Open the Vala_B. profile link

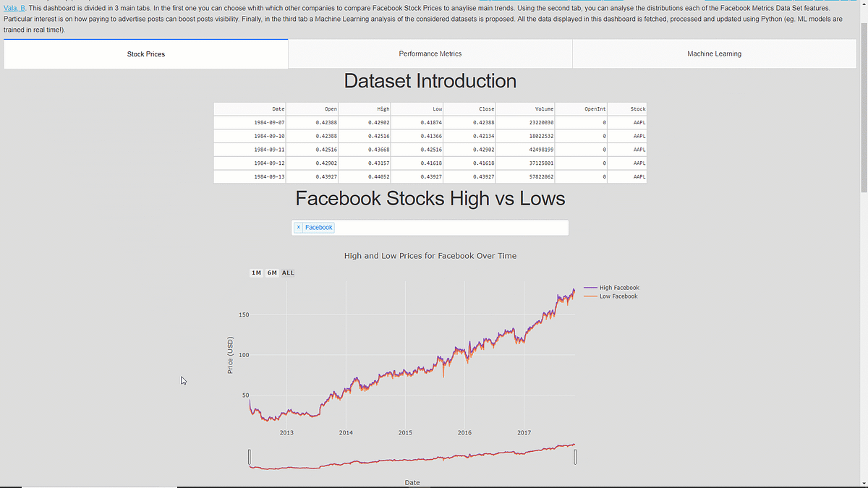click(x=14, y=7)
